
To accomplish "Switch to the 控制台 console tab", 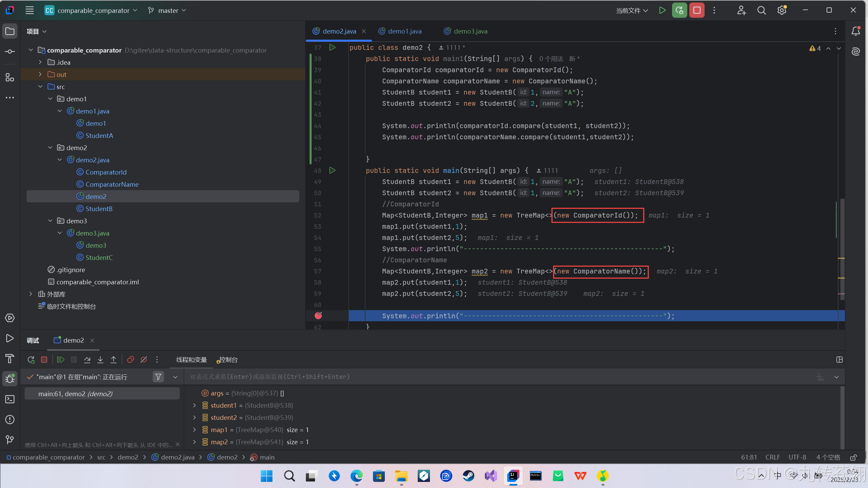I will (228, 360).
